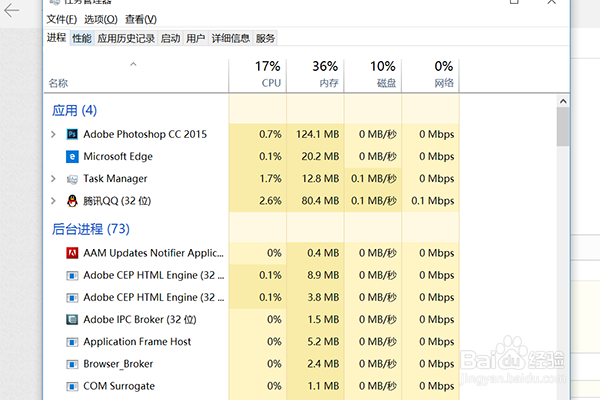This screenshot has height=400, width=600.
Task: Select the Microsoft Edge process name
Action: coord(118,157)
